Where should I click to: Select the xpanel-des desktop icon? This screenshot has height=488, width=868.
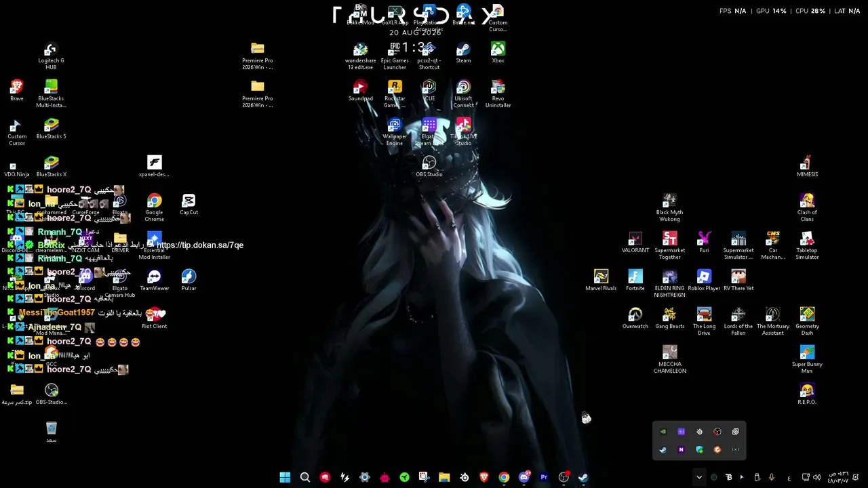pos(154,167)
